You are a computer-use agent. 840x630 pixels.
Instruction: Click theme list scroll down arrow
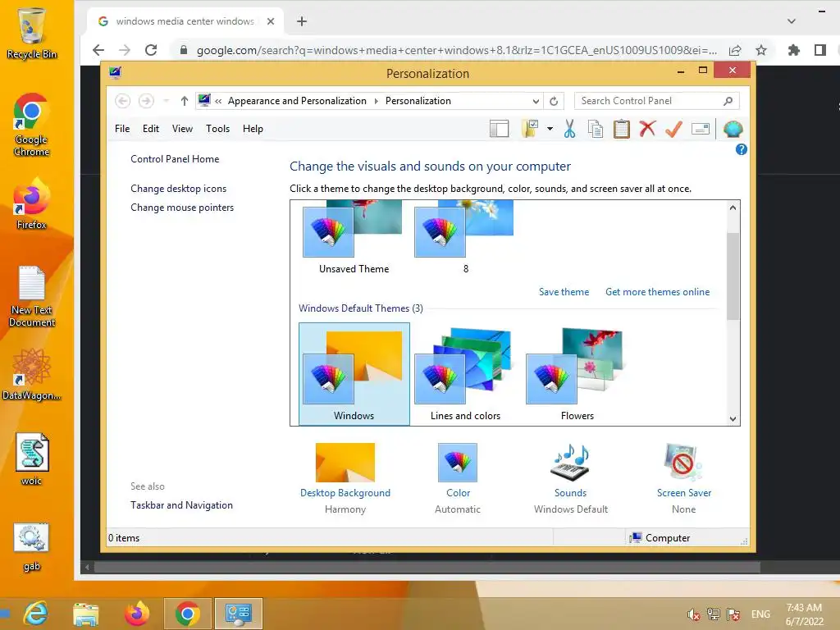[733, 419]
